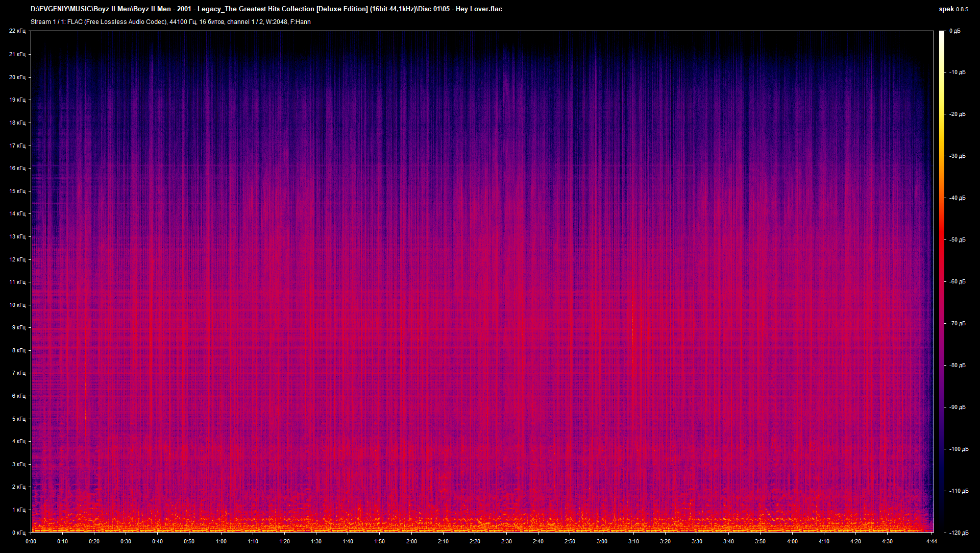The width and height of the screenshot is (980, 553).
Task: Click the 0:00 time marker
Action: 31,541
